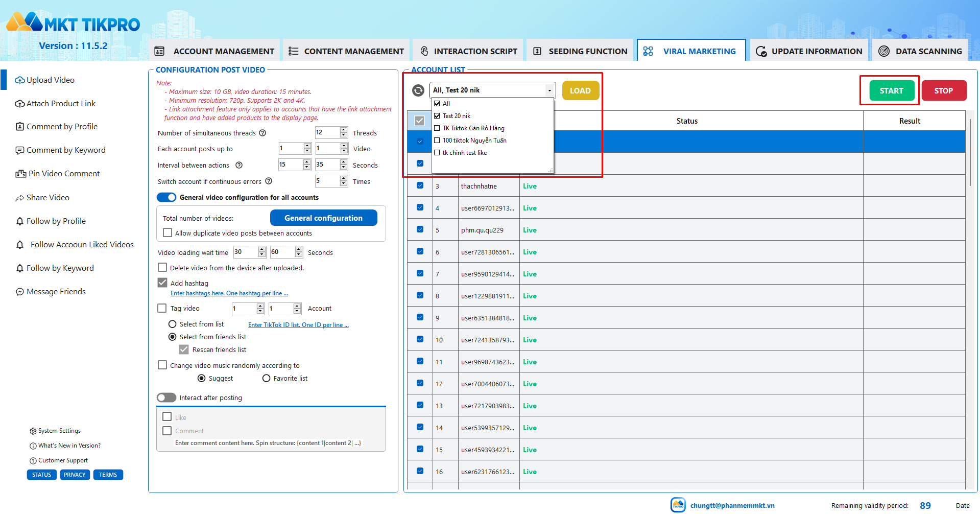
Task: Click the Upload Video cloud icon
Action: (20, 80)
